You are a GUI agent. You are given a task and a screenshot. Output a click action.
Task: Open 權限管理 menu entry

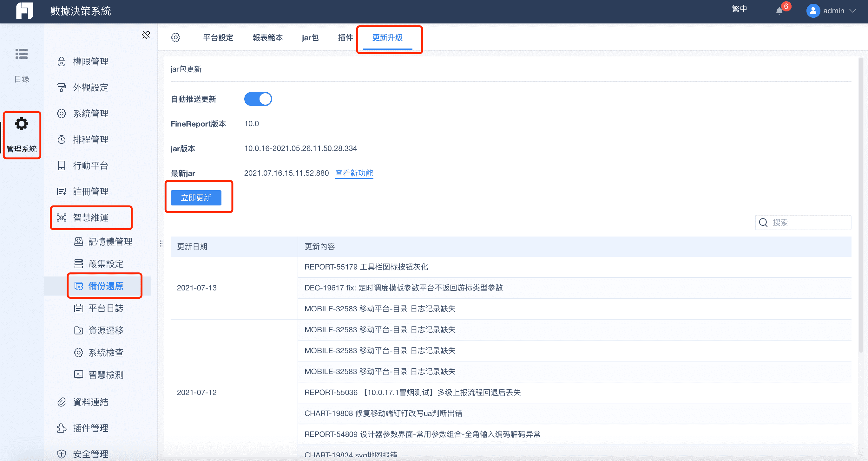pos(91,62)
